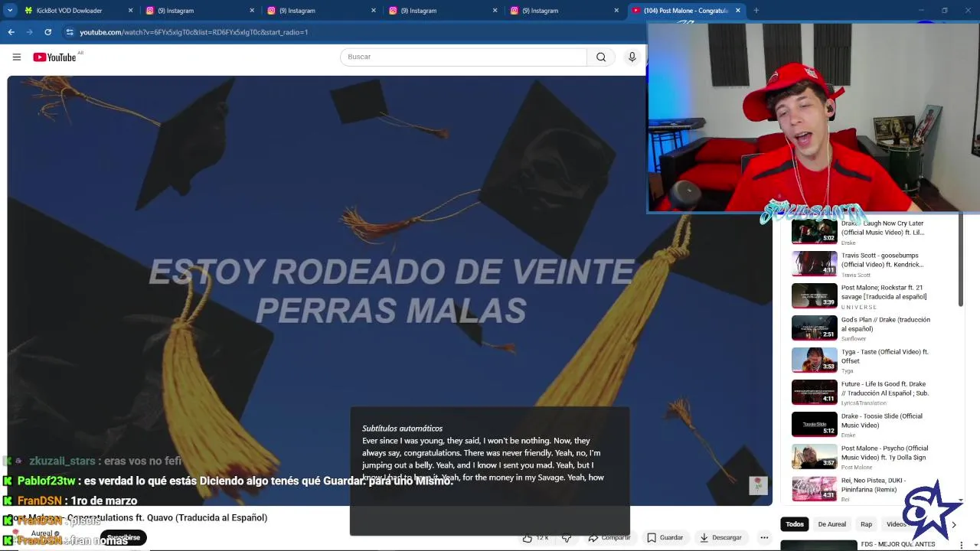Image resolution: width=980 pixels, height=551 pixels.
Task: Go forward with the browser arrow
Action: tap(29, 32)
